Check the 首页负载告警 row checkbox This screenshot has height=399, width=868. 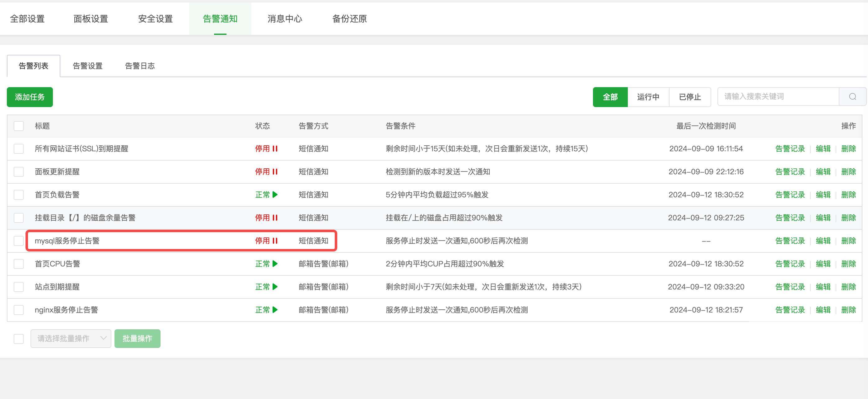tap(19, 195)
